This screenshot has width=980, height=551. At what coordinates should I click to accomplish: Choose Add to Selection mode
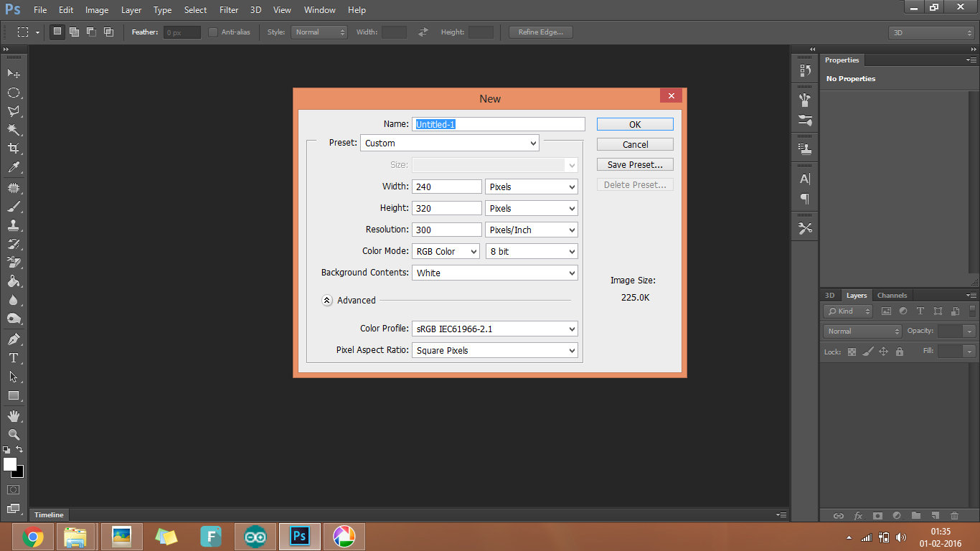click(74, 32)
